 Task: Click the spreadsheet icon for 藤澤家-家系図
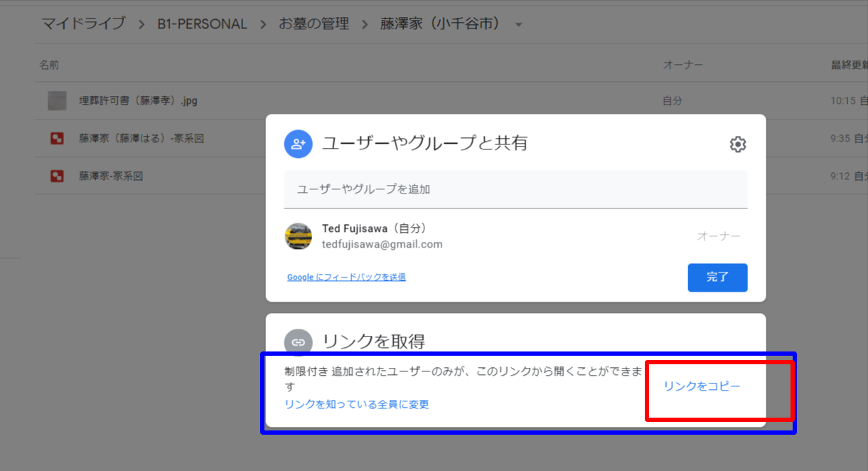point(56,174)
